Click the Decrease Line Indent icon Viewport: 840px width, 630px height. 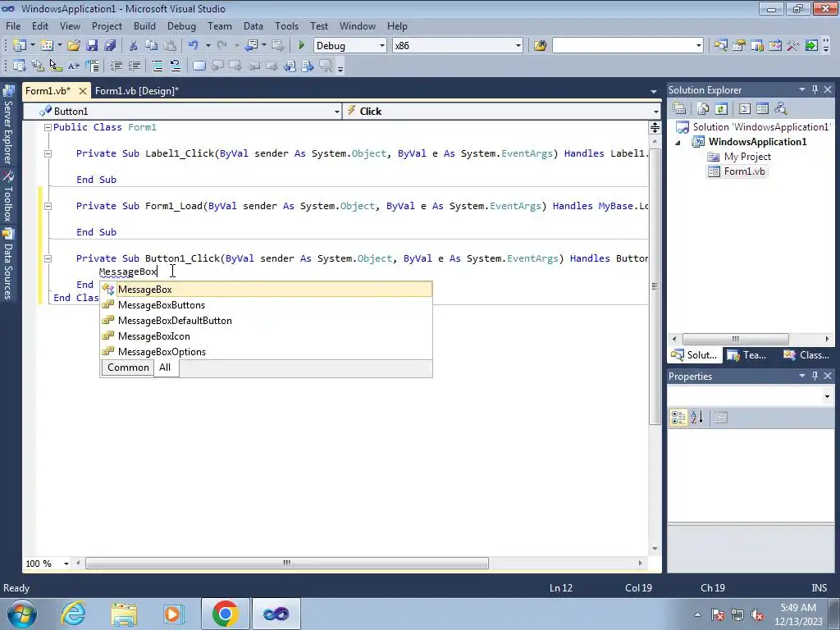coord(116,66)
